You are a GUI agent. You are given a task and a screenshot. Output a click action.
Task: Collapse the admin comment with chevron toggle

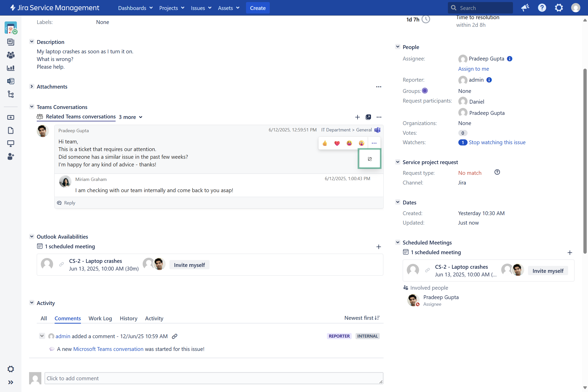click(42, 336)
